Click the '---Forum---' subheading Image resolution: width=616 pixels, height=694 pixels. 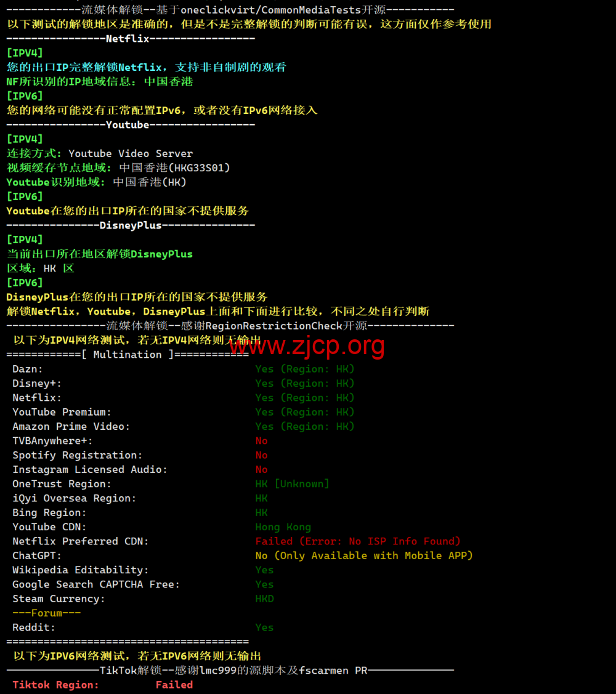pyautogui.click(x=46, y=613)
